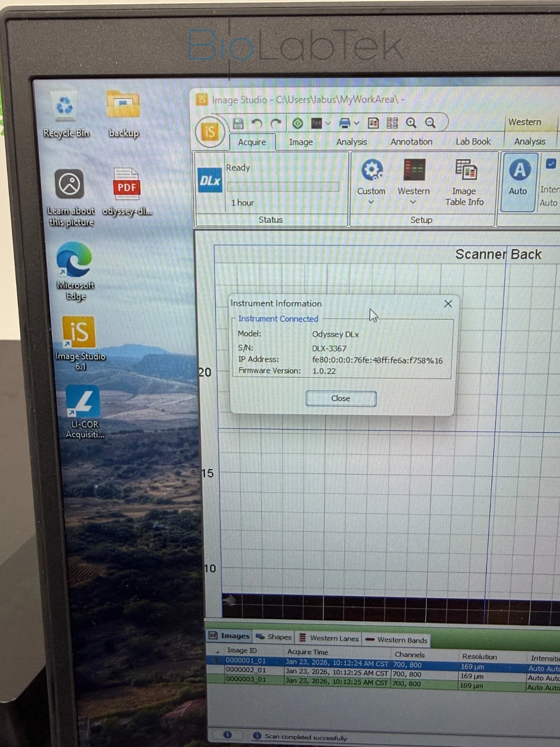This screenshot has width=560, height=747.
Task: Click the Save icon in quick toolbar
Action: tap(238, 123)
